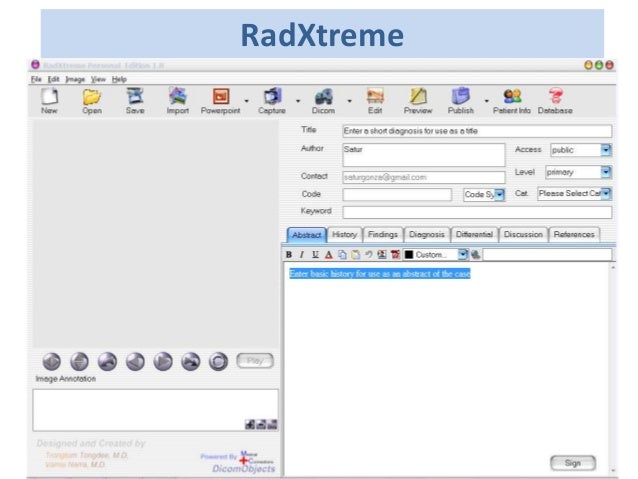638x479 pixels.
Task: Focus the Title input field
Action: coord(477,131)
